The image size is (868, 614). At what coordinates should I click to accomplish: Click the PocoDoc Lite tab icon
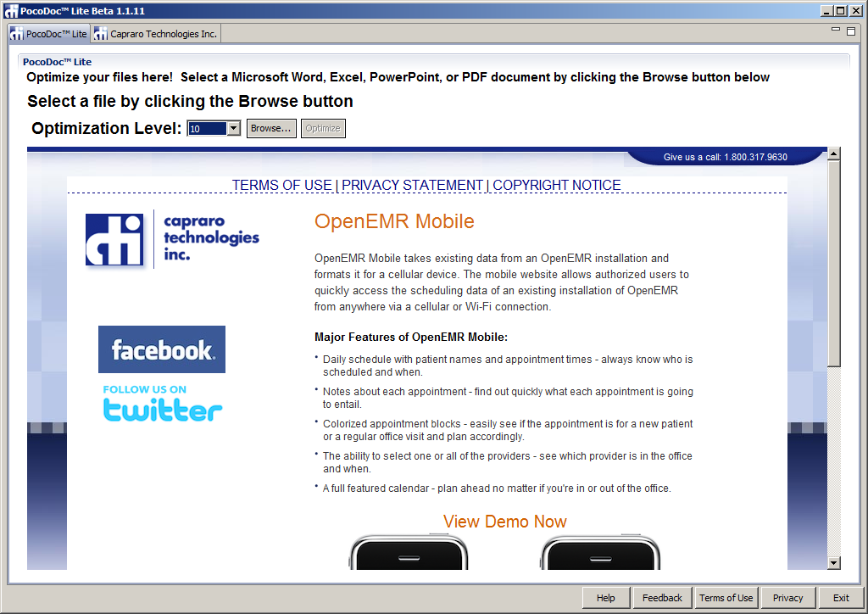pos(17,34)
